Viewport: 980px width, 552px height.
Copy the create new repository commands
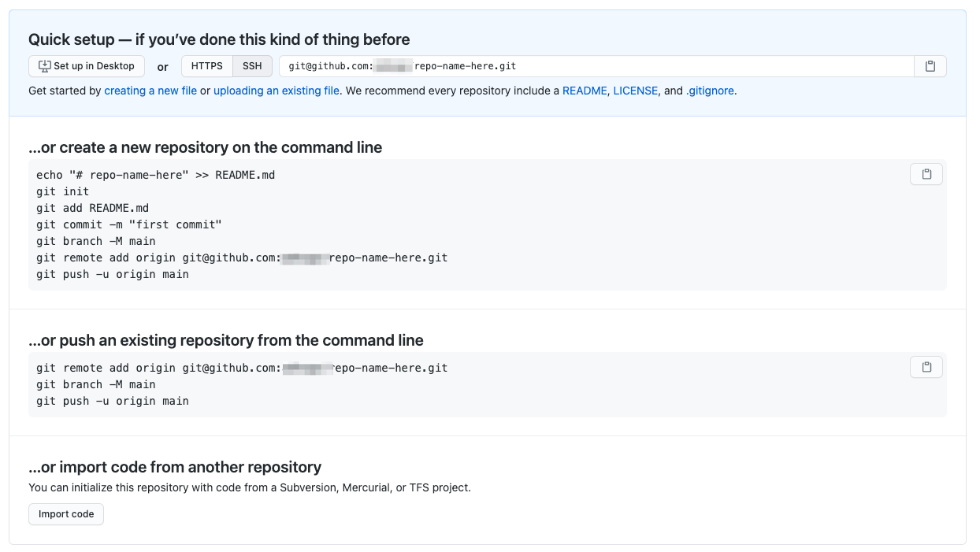926,174
